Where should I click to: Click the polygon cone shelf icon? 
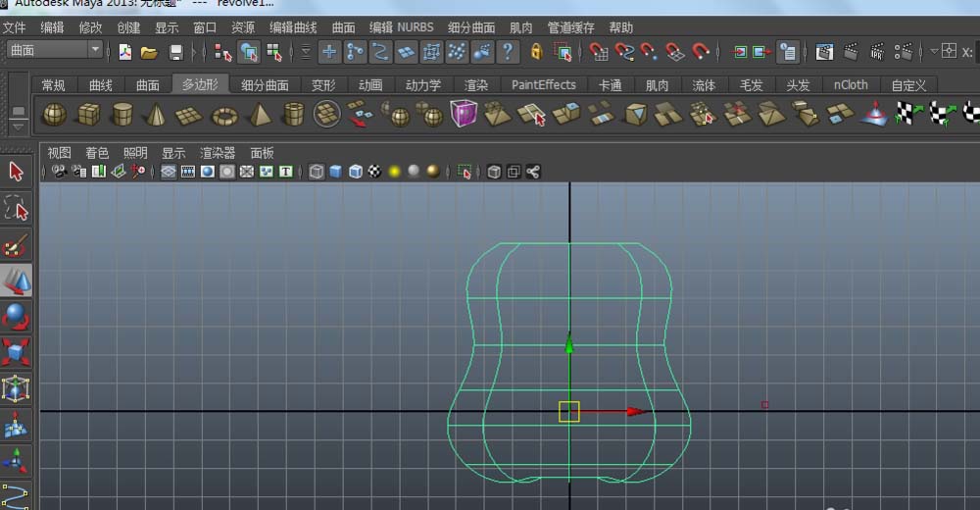pos(155,116)
